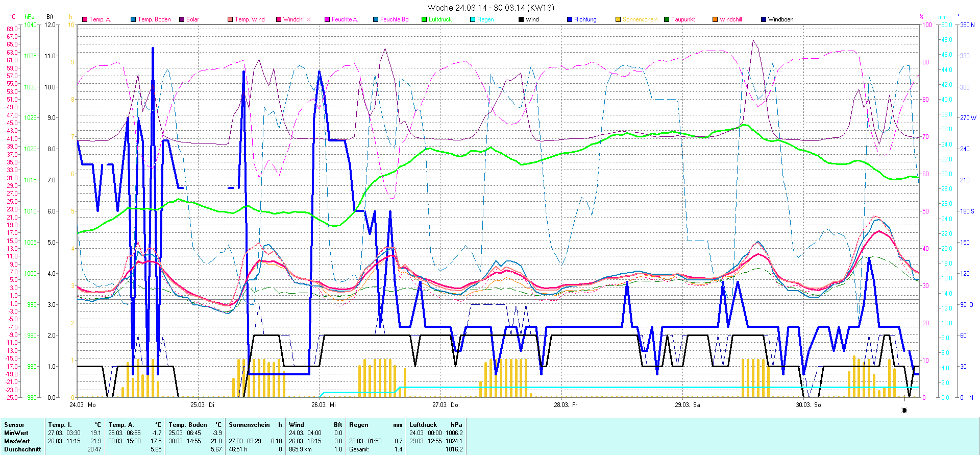Click the 30.03. So date on the time axis

[x=808, y=405]
